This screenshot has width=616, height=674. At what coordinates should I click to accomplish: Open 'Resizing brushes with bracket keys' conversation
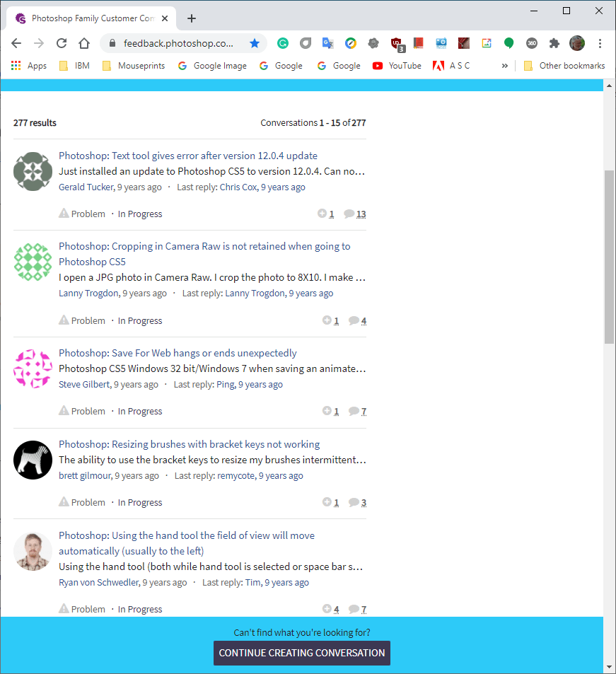pos(189,444)
